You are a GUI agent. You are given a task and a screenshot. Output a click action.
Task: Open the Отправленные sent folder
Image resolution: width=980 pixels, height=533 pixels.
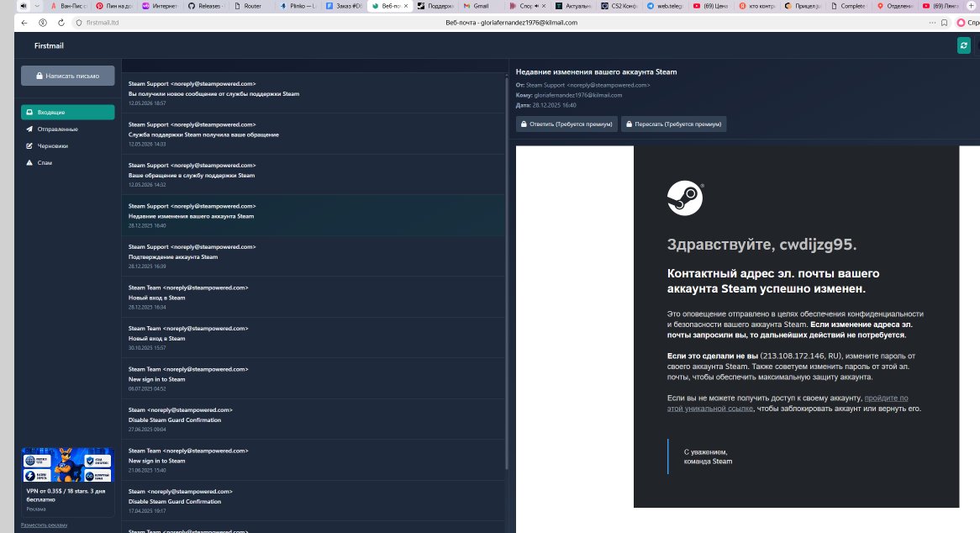[67, 129]
